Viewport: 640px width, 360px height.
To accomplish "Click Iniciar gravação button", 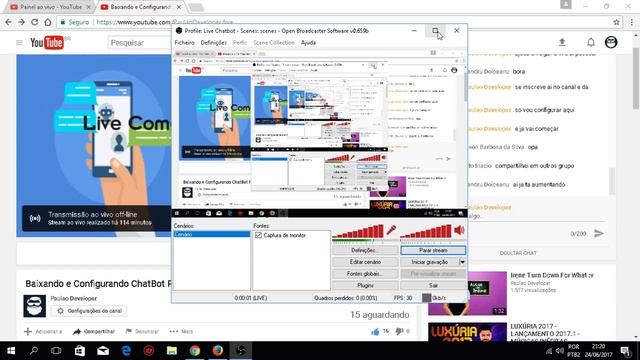I will point(430,262).
